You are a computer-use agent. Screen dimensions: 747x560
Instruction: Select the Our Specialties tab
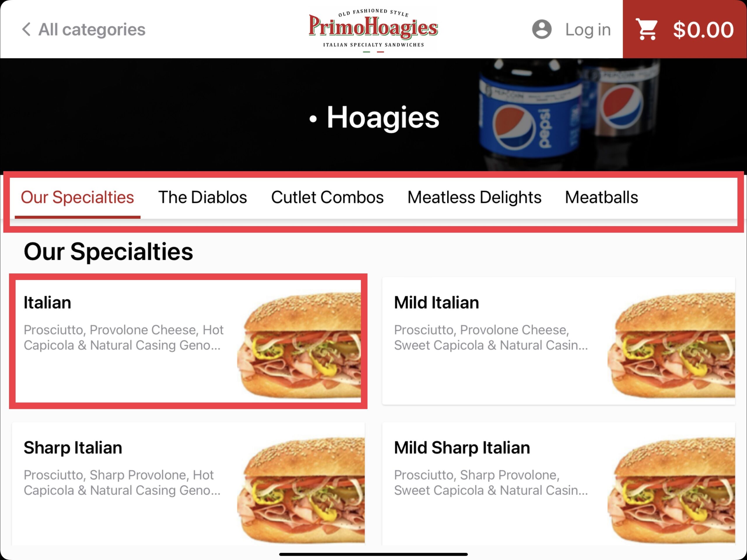coord(77,197)
